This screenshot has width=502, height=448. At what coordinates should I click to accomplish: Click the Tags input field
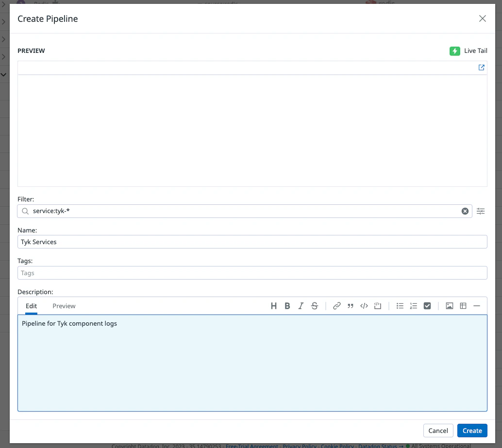click(x=252, y=272)
